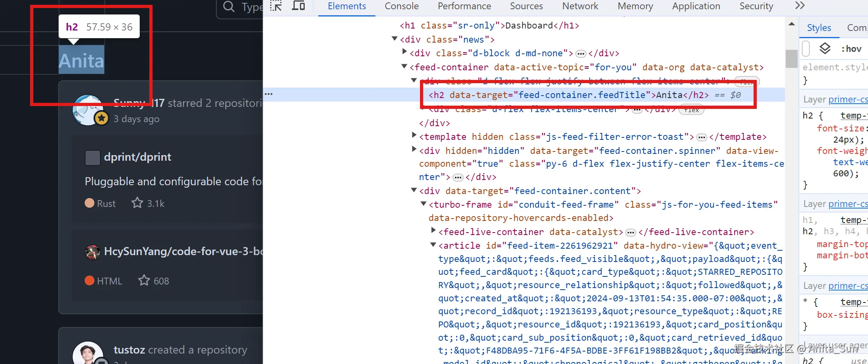
Task: Collapse the feed-container element node
Action: [x=404, y=67]
